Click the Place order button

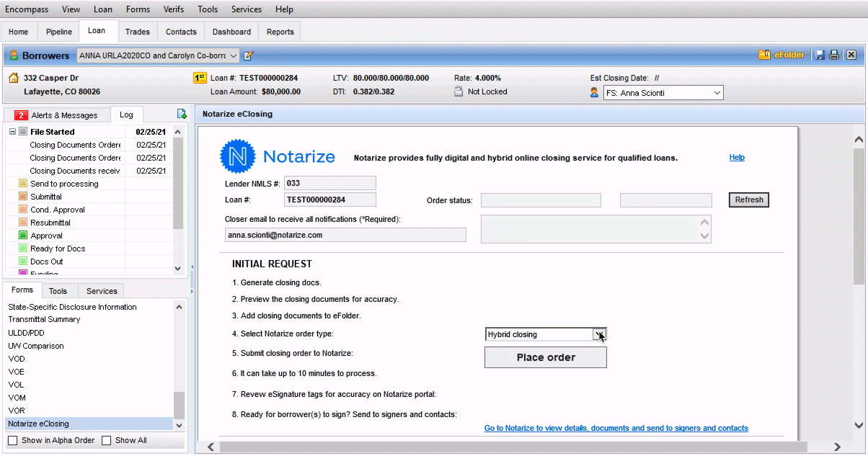click(x=546, y=357)
